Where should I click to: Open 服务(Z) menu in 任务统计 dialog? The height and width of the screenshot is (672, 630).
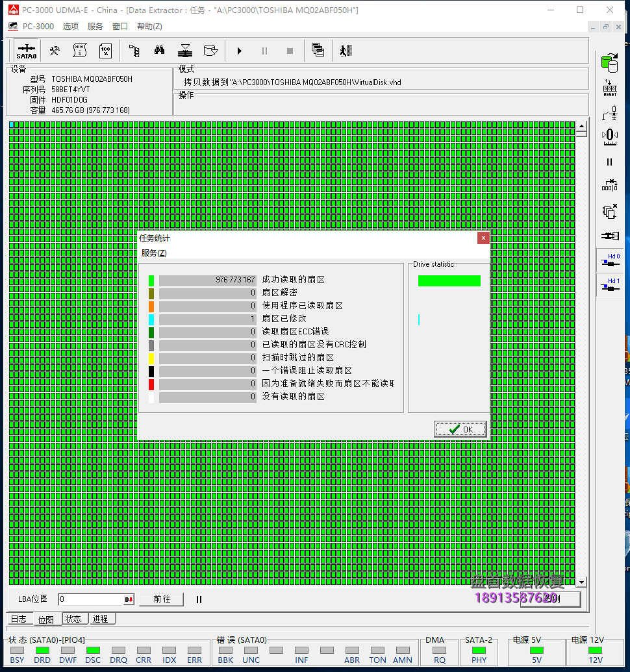click(154, 253)
